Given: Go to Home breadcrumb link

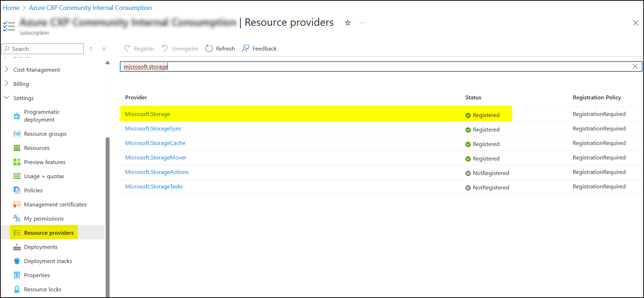Looking at the screenshot, I should [11, 8].
